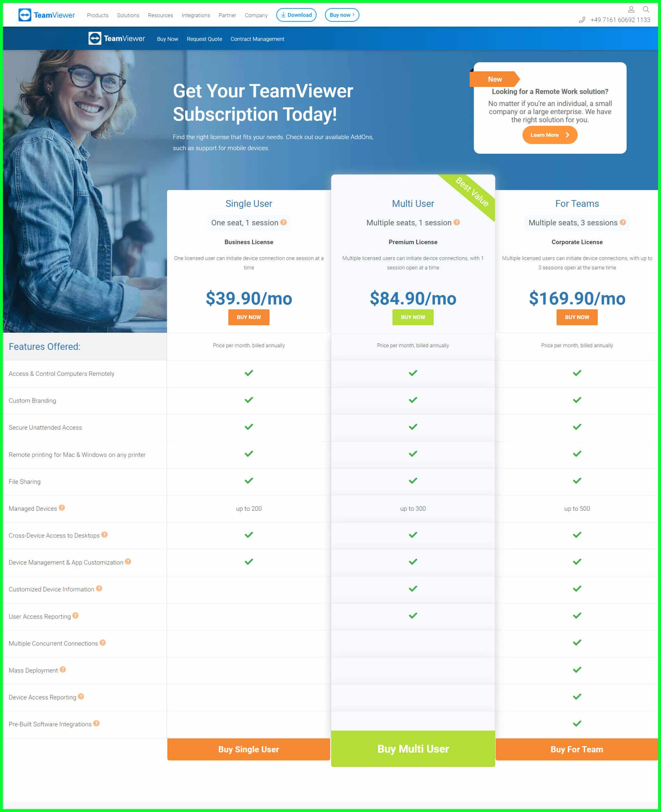This screenshot has height=812, width=661.
Task: Expand the Solutions menu in top navigation
Action: pyautogui.click(x=127, y=14)
